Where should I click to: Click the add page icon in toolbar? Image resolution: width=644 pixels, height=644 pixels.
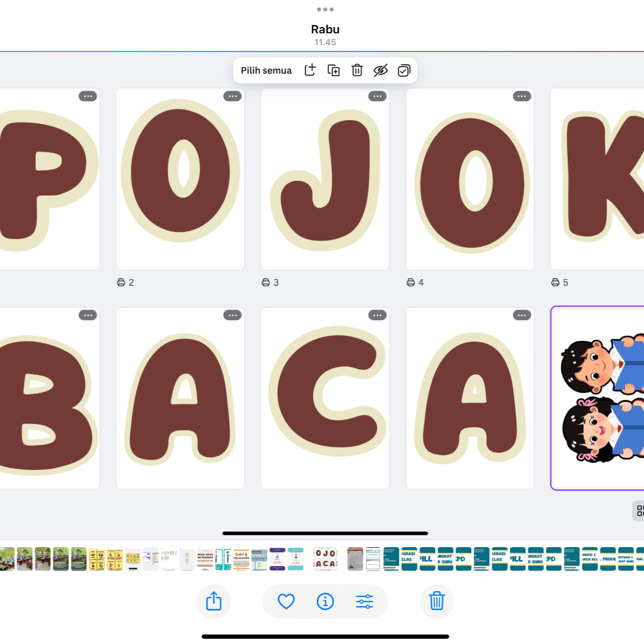click(x=310, y=70)
